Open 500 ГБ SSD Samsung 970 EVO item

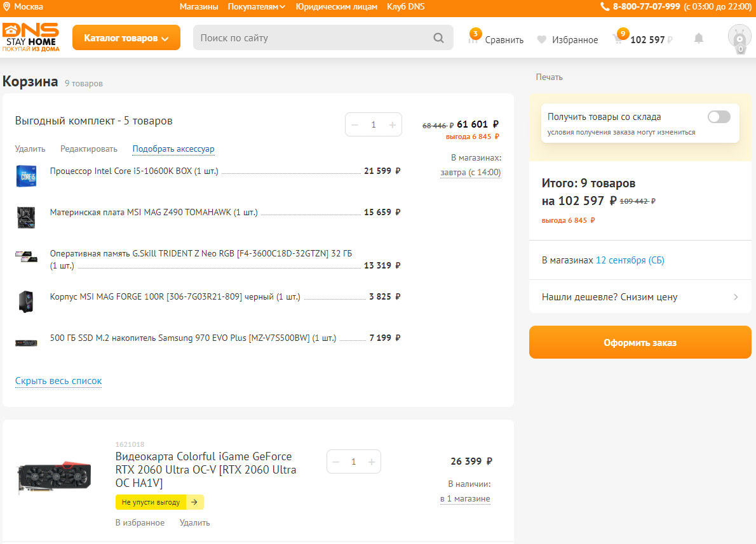pos(193,338)
